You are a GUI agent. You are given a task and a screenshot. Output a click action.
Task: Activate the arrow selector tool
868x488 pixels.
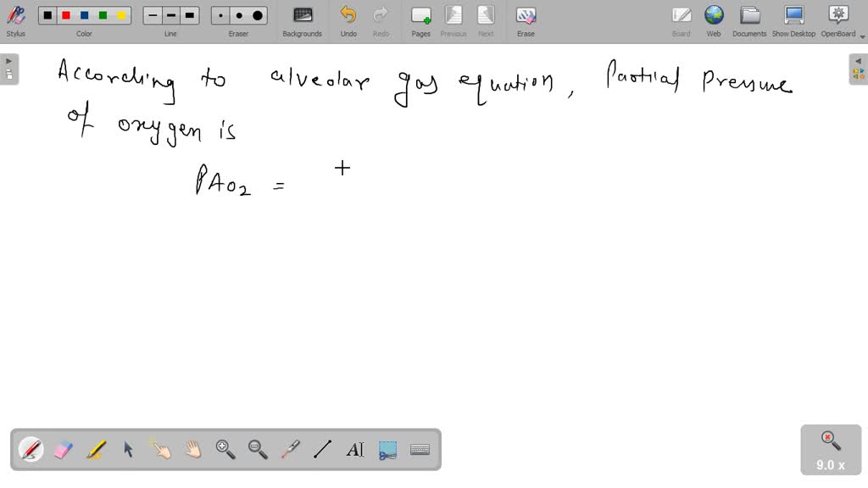pyautogui.click(x=128, y=450)
